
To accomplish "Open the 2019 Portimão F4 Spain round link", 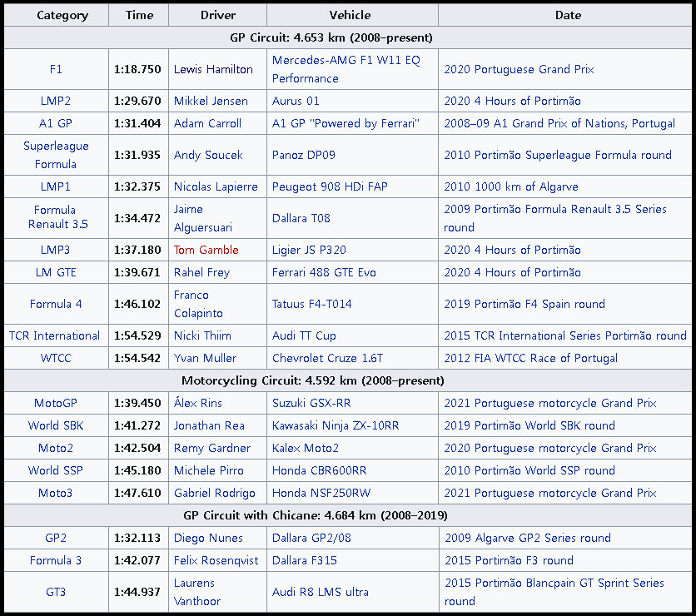I will click(524, 304).
